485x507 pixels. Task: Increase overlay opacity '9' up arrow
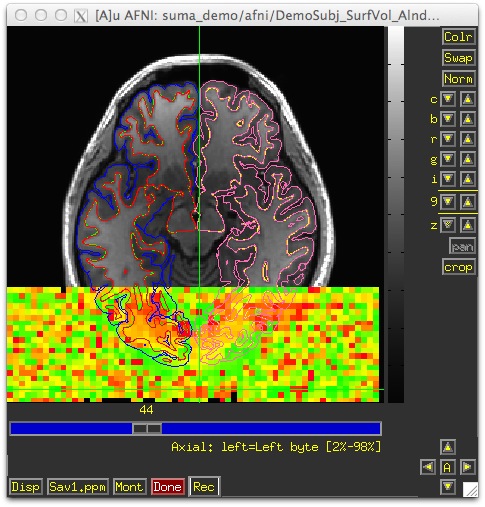coord(467,202)
